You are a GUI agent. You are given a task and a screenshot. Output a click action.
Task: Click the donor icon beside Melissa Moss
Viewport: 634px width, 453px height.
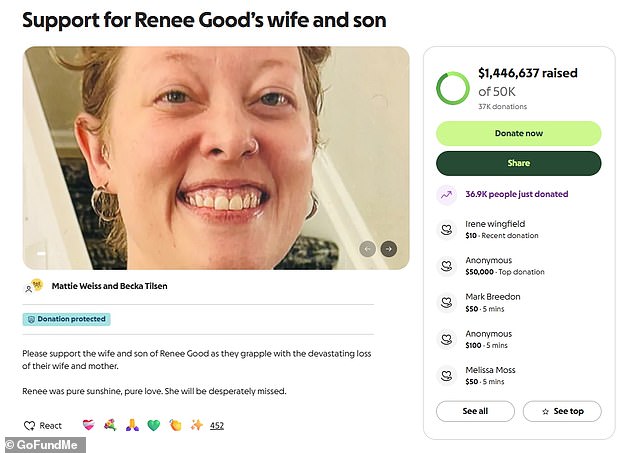[x=447, y=375]
